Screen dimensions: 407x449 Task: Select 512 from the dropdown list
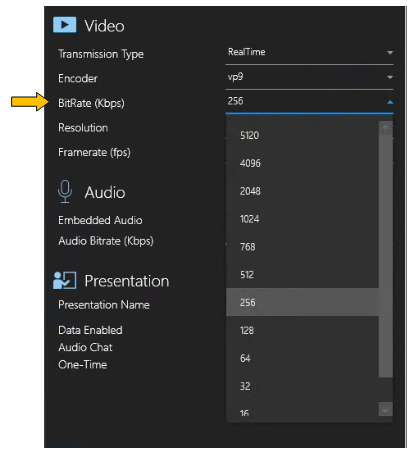pos(302,275)
